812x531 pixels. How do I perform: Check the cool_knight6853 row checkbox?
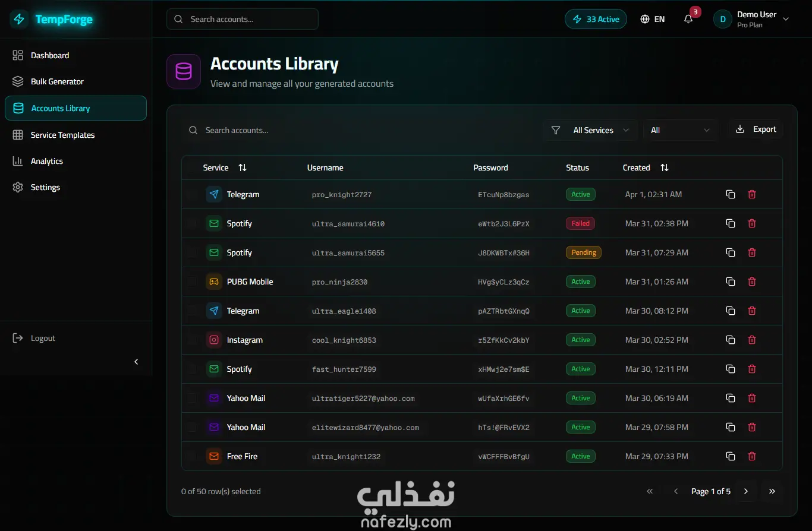tap(192, 340)
